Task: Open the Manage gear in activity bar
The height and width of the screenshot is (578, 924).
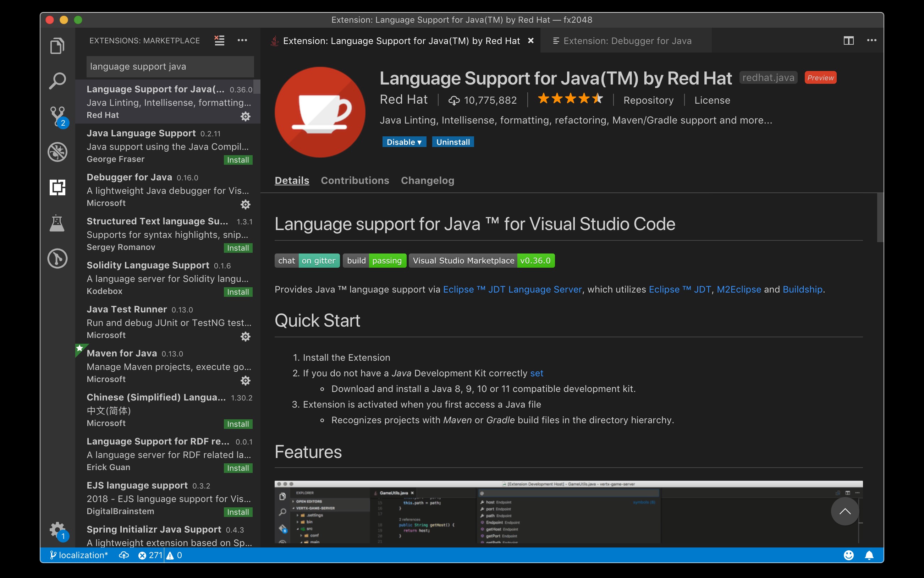Action: pos(57,530)
